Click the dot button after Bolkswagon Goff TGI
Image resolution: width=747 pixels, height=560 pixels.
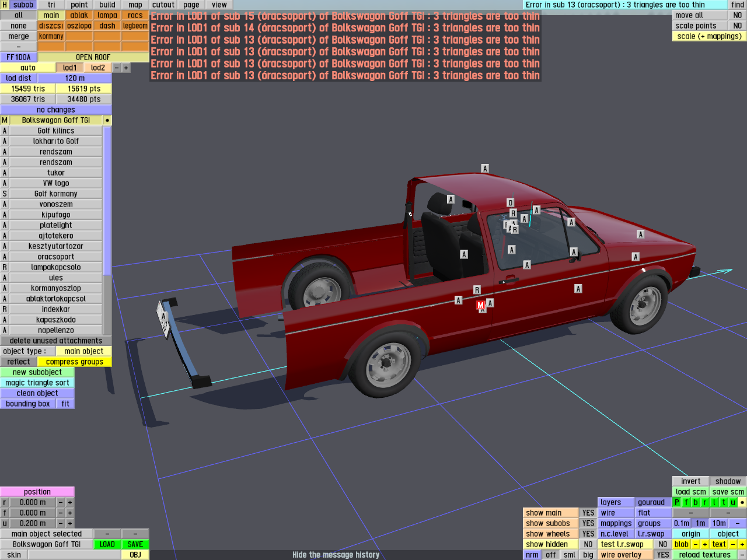click(x=107, y=120)
